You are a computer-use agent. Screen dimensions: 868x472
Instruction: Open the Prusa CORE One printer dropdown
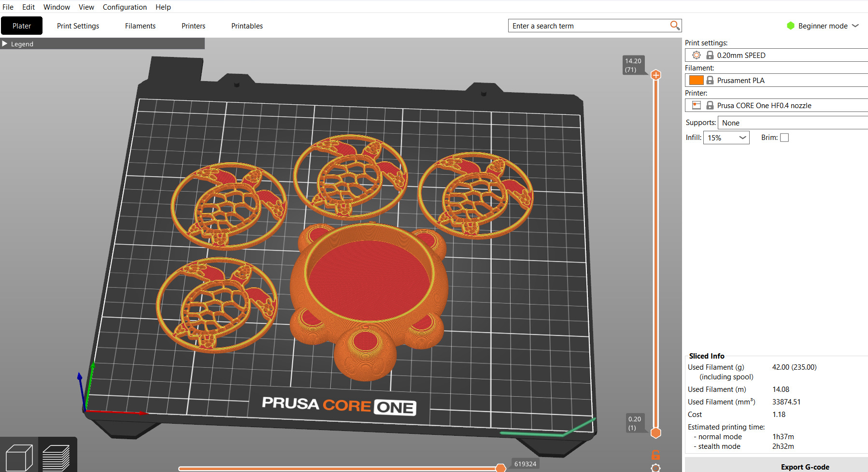[x=777, y=105]
